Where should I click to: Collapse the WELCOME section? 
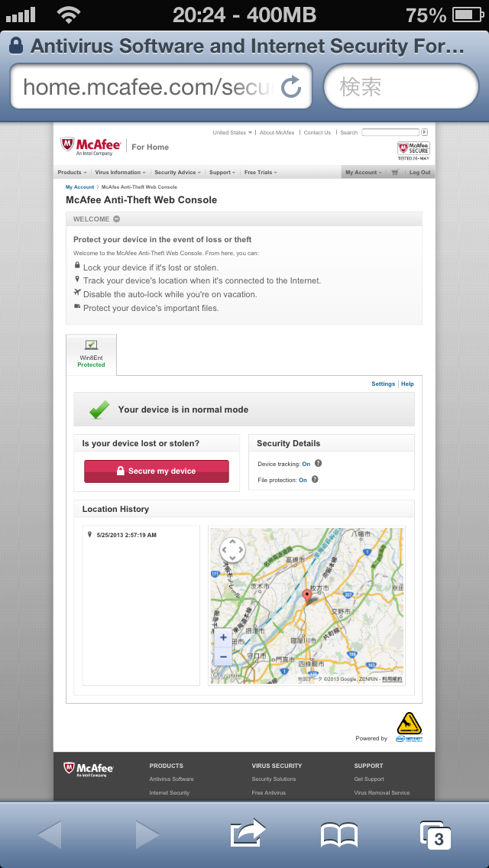(117, 219)
